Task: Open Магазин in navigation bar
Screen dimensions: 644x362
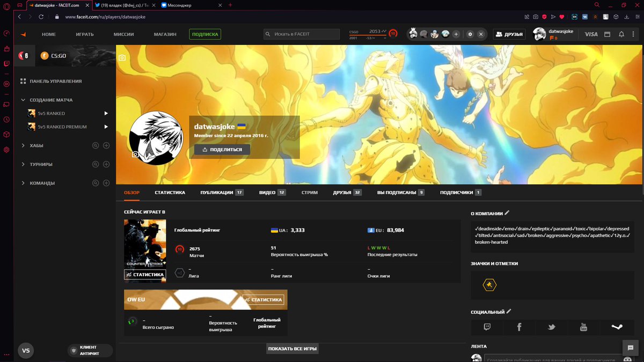Action: tap(165, 34)
